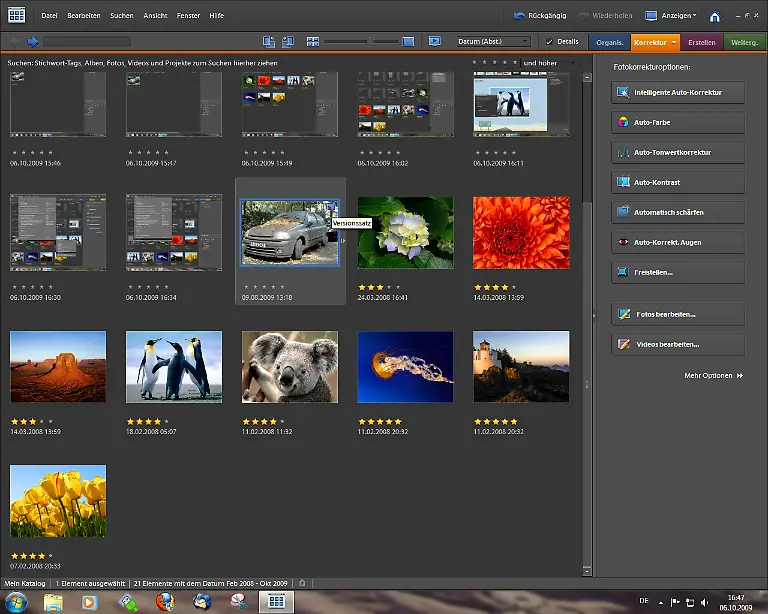Click Videos bearbeiten in the panel
The width and height of the screenshot is (768, 614).
678,344
